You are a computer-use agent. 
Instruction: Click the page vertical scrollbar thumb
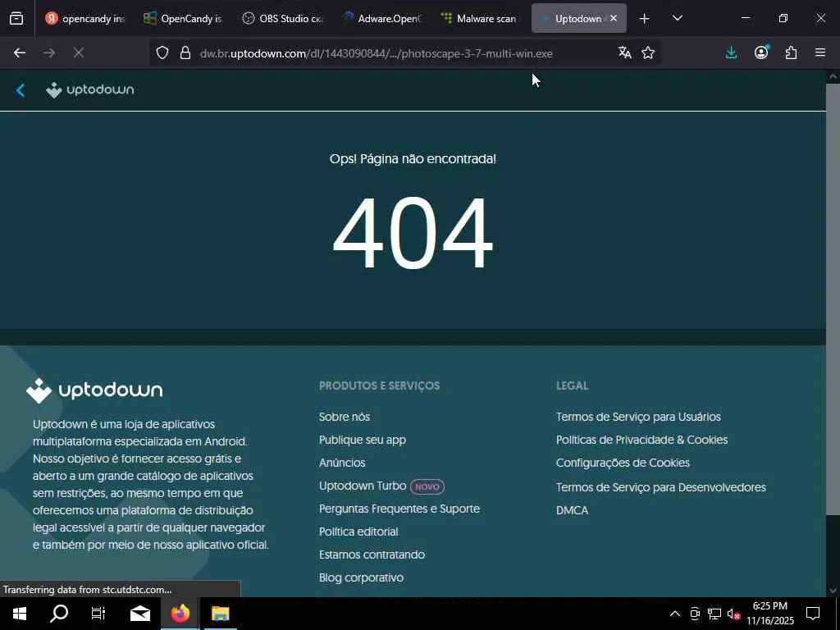(x=833, y=300)
